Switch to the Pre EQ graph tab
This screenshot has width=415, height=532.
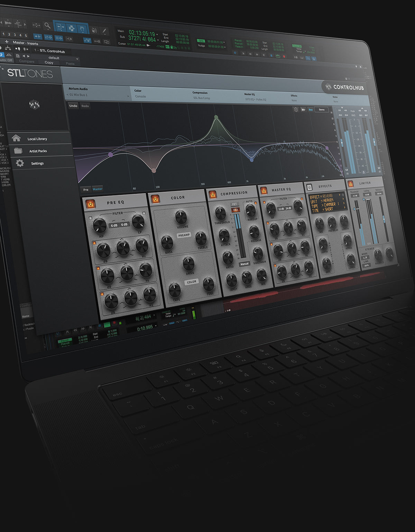click(x=86, y=189)
